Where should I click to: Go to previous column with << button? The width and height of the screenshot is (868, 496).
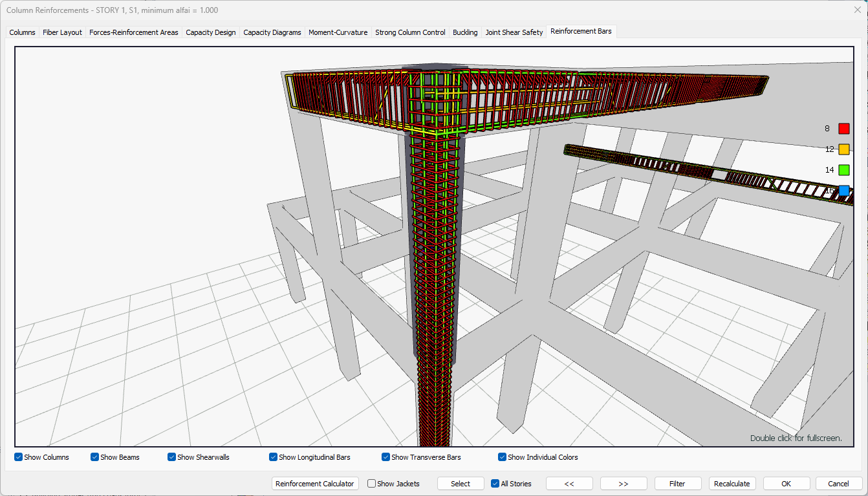point(569,484)
